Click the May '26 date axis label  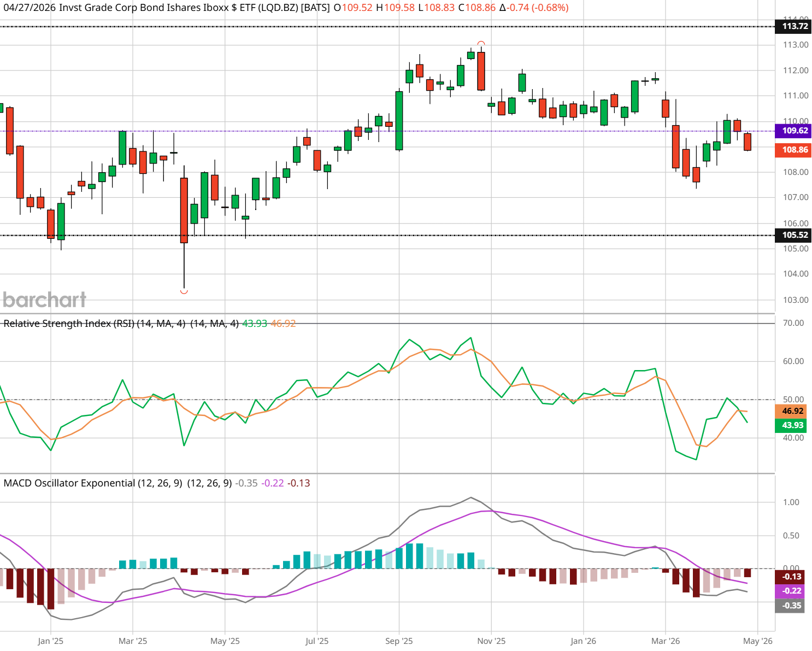click(x=758, y=641)
